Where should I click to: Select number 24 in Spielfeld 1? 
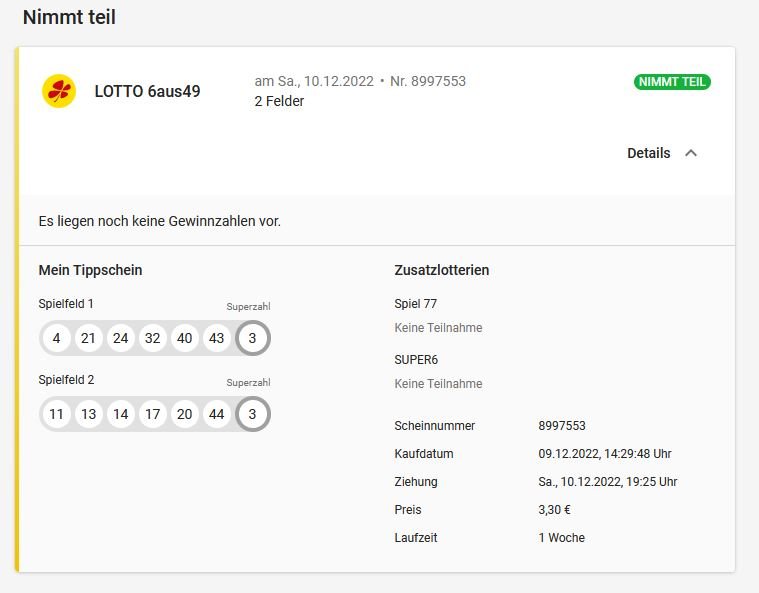click(x=121, y=338)
